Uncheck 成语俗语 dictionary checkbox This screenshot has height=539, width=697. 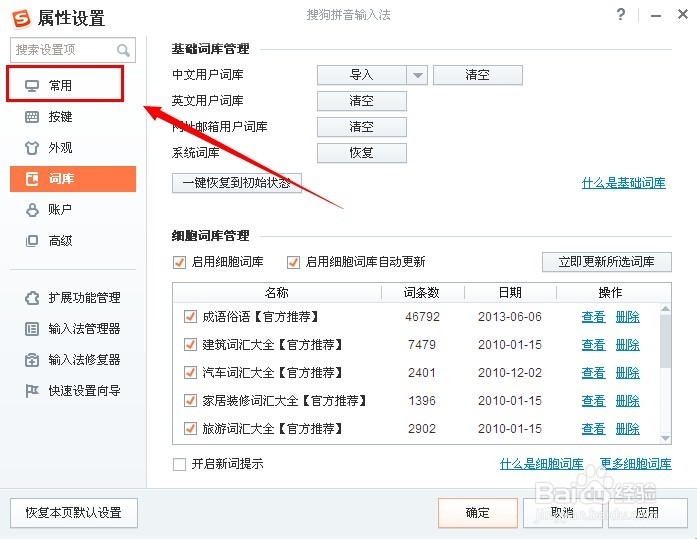pyautogui.click(x=190, y=317)
